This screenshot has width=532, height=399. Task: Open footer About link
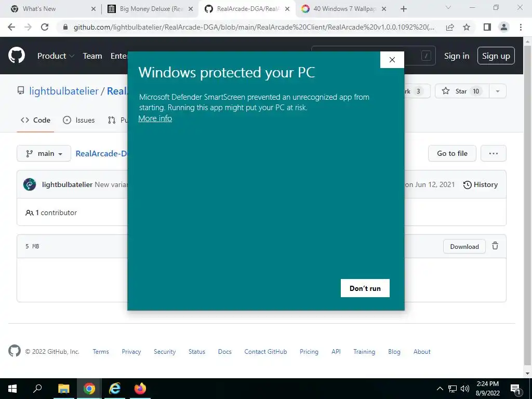click(422, 352)
